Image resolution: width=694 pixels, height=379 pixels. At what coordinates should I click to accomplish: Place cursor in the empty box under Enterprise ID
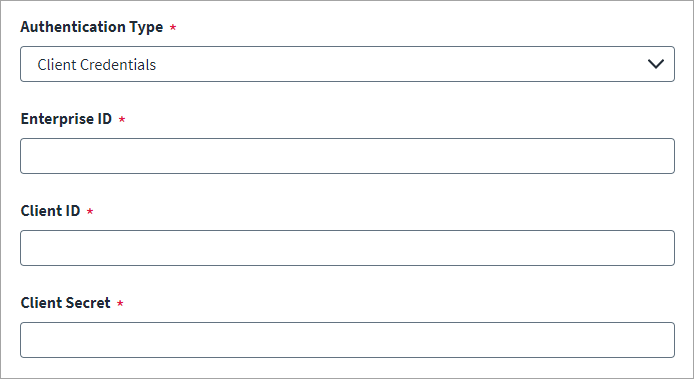347,156
